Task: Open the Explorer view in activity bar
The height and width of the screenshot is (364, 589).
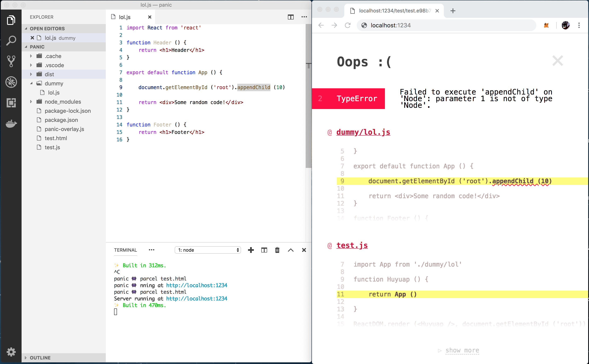Action: 11,20
